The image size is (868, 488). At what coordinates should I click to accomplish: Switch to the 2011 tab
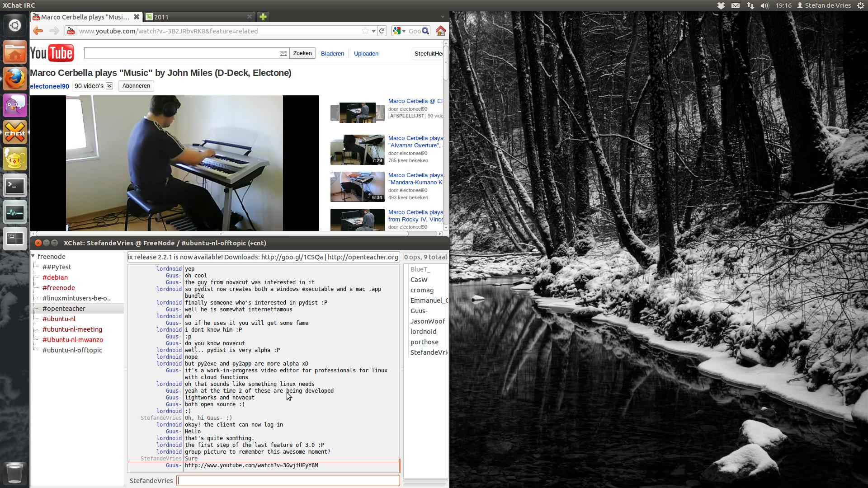tap(199, 17)
